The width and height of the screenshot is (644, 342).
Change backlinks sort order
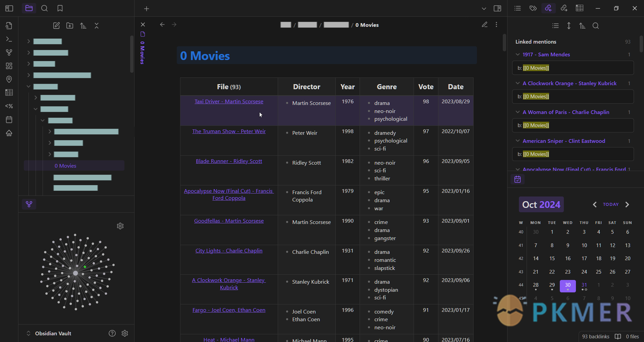582,26
